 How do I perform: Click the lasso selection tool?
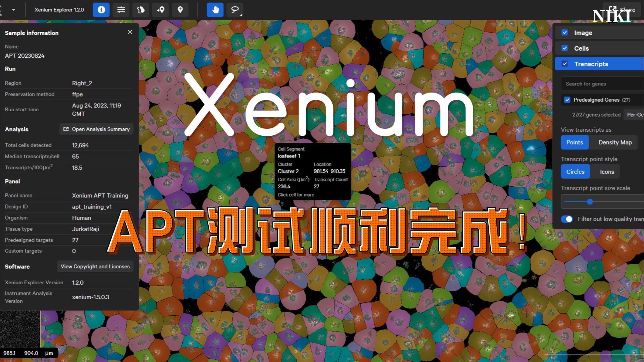(235, 10)
